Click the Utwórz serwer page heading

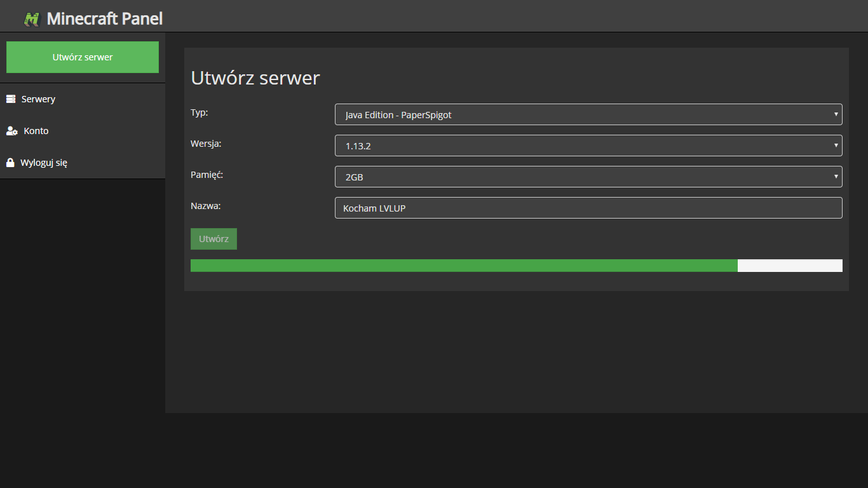click(x=255, y=78)
